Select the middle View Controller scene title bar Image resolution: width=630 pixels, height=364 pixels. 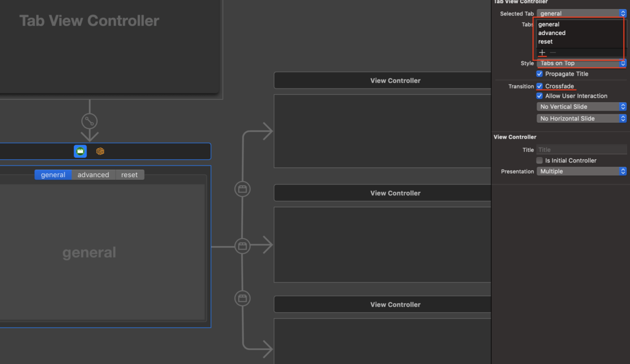pyautogui.click(x=383, y=193)
